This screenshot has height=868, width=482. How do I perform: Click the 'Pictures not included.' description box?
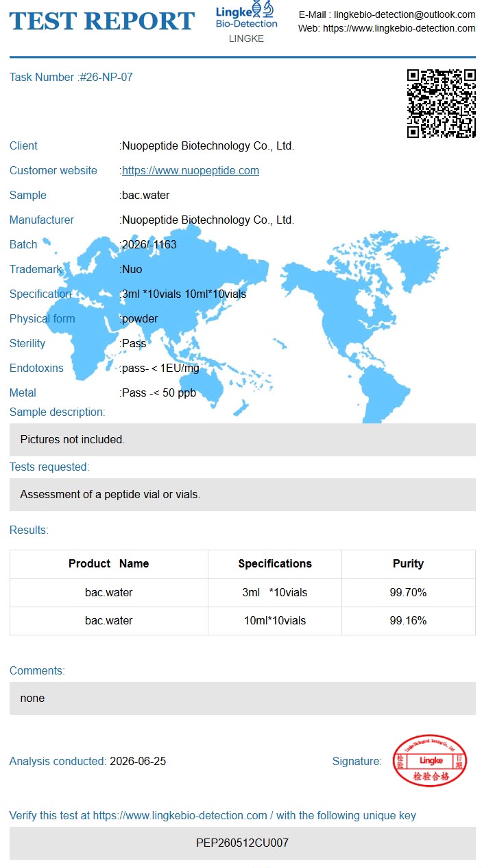click(243, 440)
